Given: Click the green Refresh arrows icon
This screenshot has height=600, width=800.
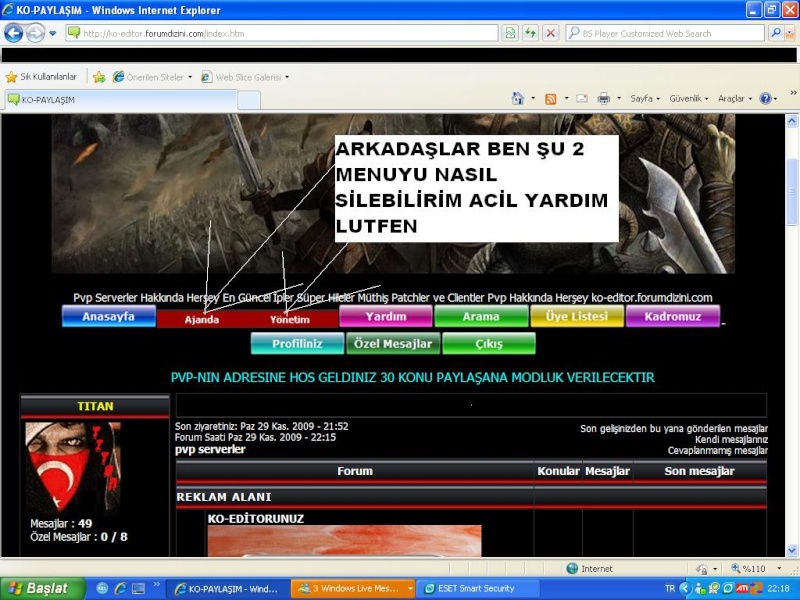Looking at the screenshot, I should pyautogui.click(x=531, y=34).
